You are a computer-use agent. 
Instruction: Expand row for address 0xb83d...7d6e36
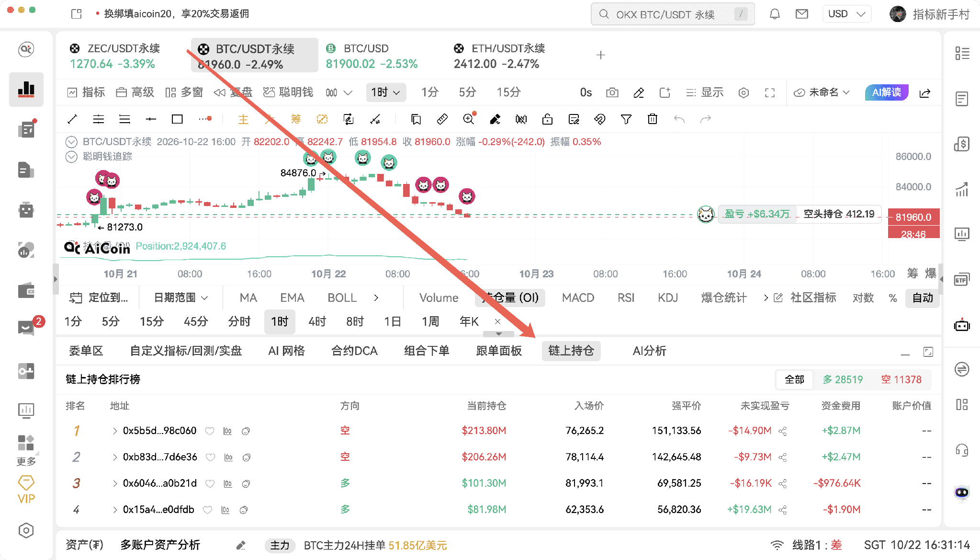pos(115,457)
